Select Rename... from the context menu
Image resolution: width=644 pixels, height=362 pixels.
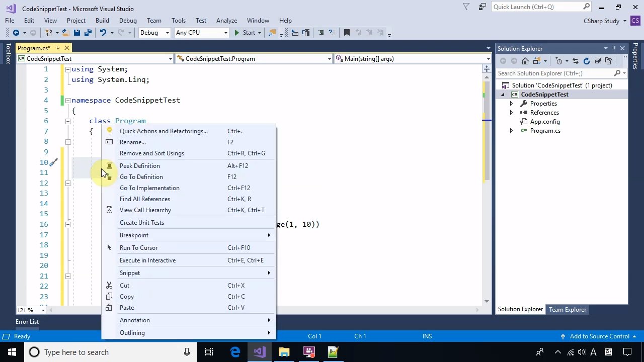189,142
